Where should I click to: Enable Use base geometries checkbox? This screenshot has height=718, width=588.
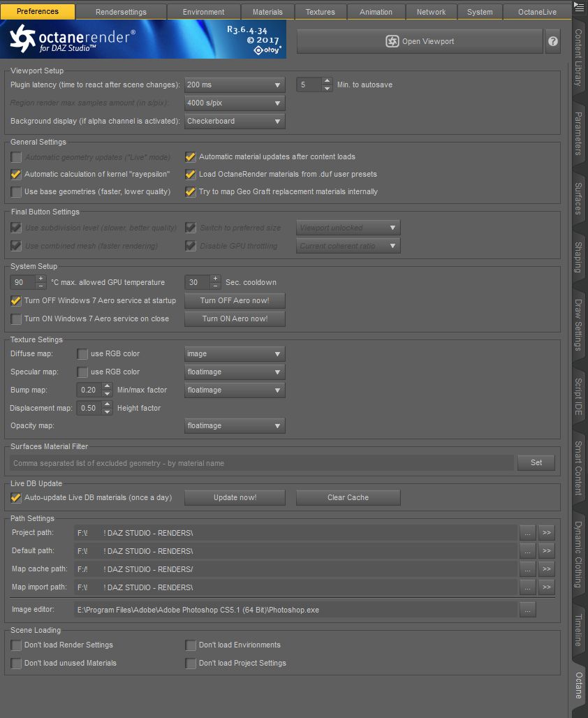(x=16, y=192)
